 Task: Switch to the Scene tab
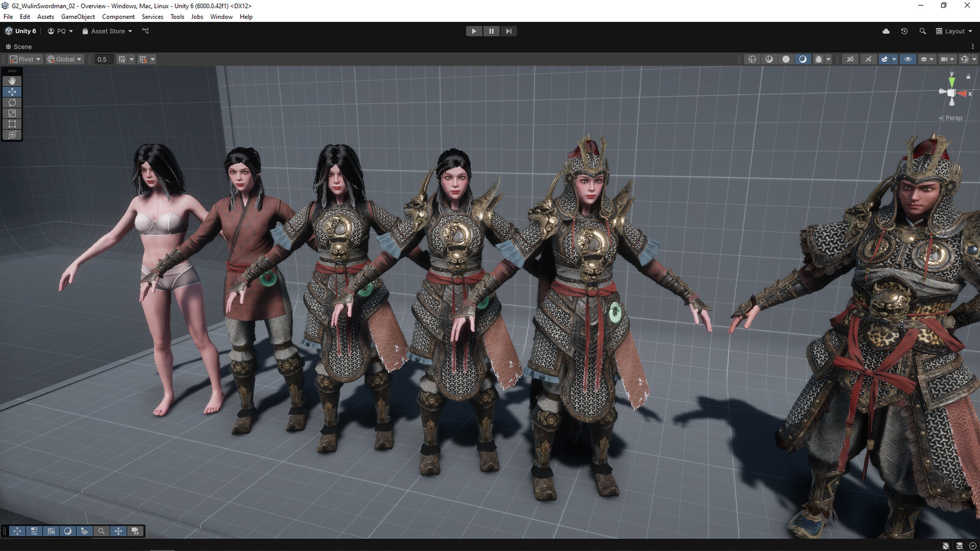pyautogui.click(x=19, y=47)
